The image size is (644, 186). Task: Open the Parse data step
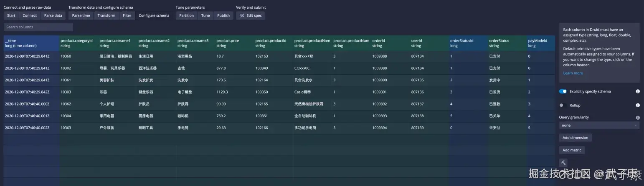tap(53, 15)
